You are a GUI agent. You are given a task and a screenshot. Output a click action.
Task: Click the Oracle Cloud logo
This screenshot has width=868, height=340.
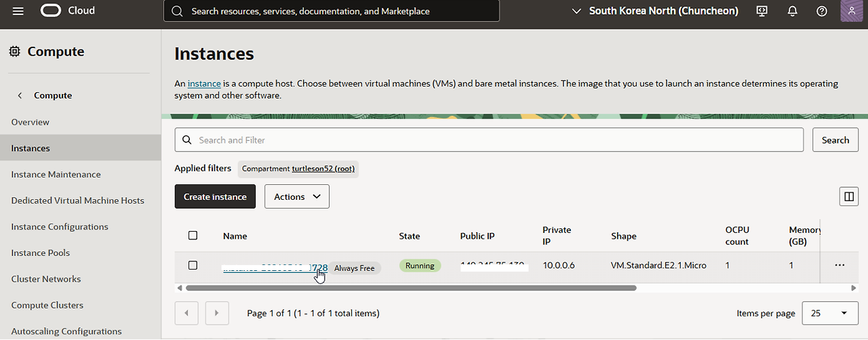pos(68,11)
